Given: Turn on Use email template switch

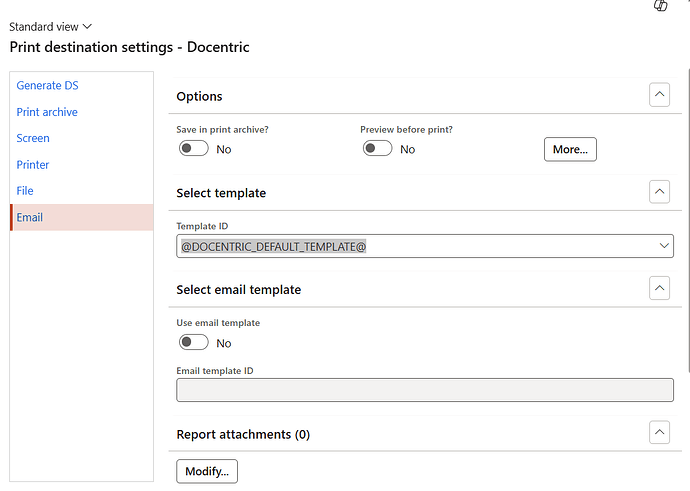Looking at the screenshot, I should click(194, 342).
